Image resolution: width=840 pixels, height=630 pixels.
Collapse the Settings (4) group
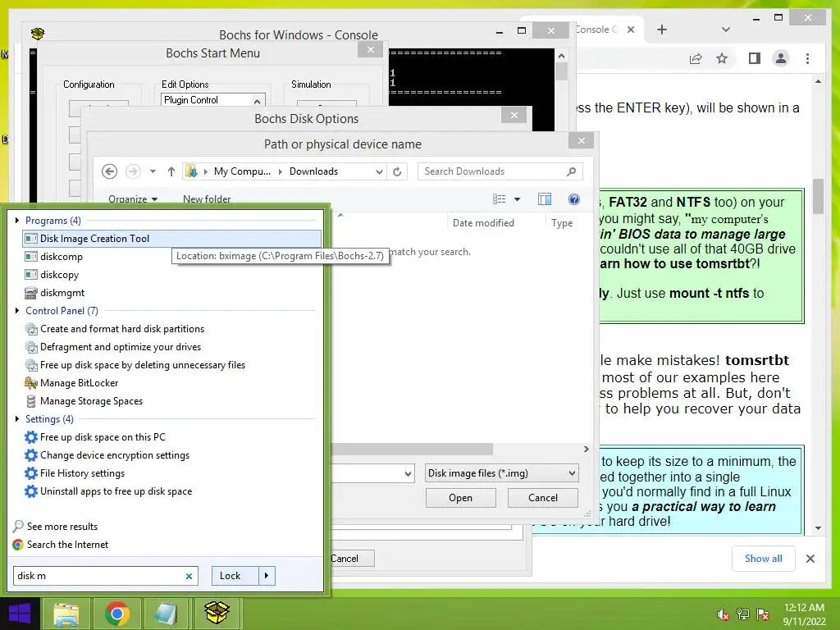coord(17,419)
